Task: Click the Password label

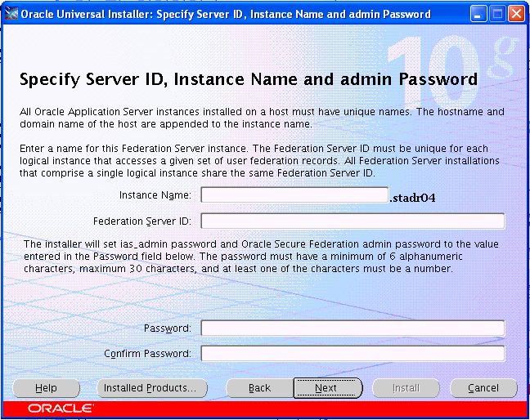Action: tap(168, 328)
